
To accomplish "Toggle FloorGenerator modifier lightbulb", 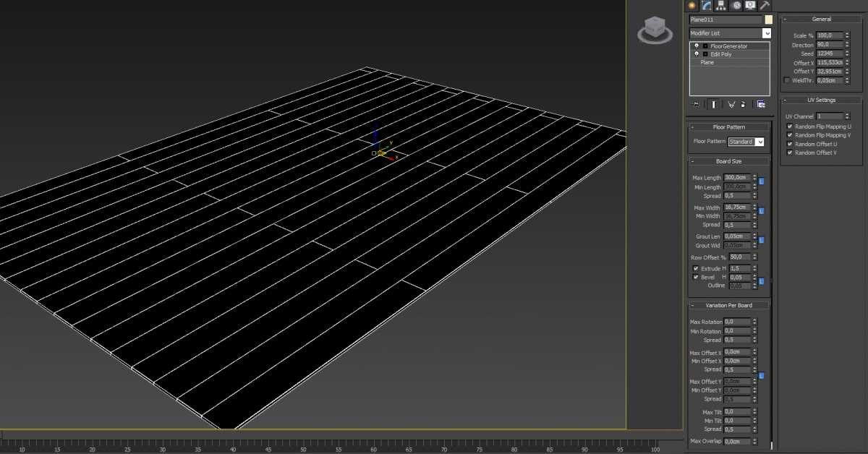I will [x=696, y=46].
